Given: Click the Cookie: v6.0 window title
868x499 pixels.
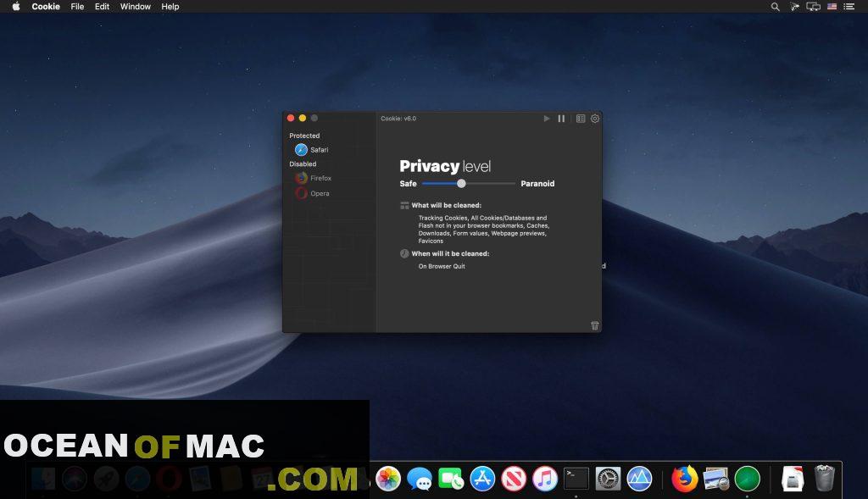Looking at the screenshot, I should point(398,119).
